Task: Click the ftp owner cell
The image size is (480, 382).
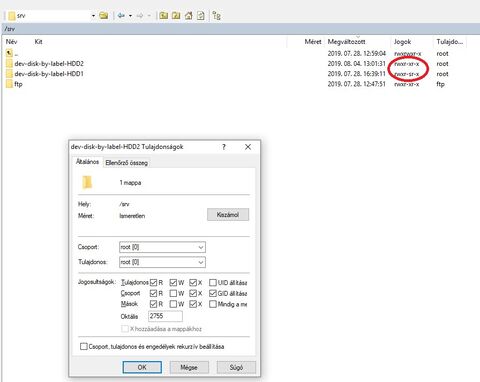Action: [x=440, y=84]
